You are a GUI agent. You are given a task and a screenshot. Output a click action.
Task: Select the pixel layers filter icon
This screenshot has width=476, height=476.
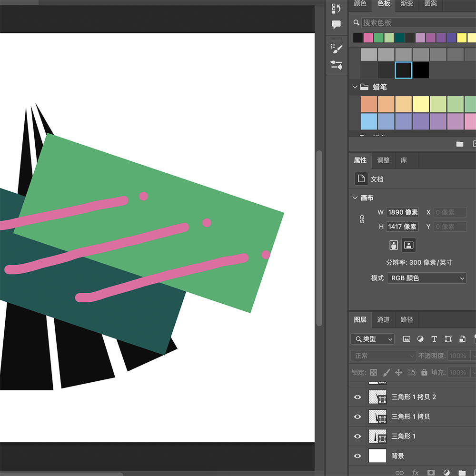407,339
